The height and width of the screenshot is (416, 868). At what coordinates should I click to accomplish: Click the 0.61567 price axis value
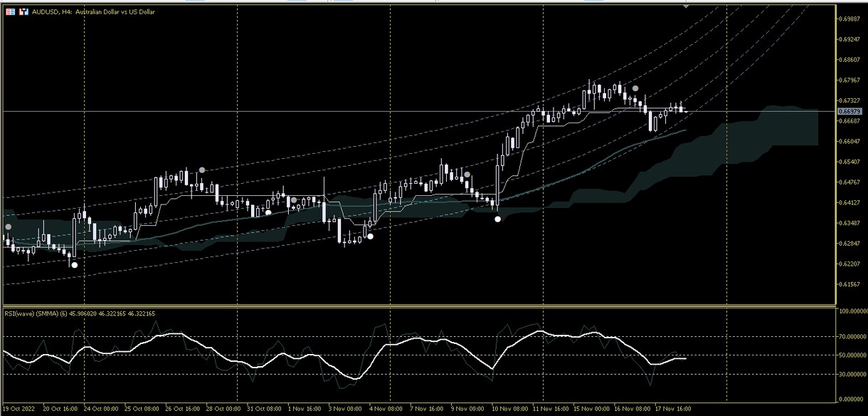[x=851, y=284]
